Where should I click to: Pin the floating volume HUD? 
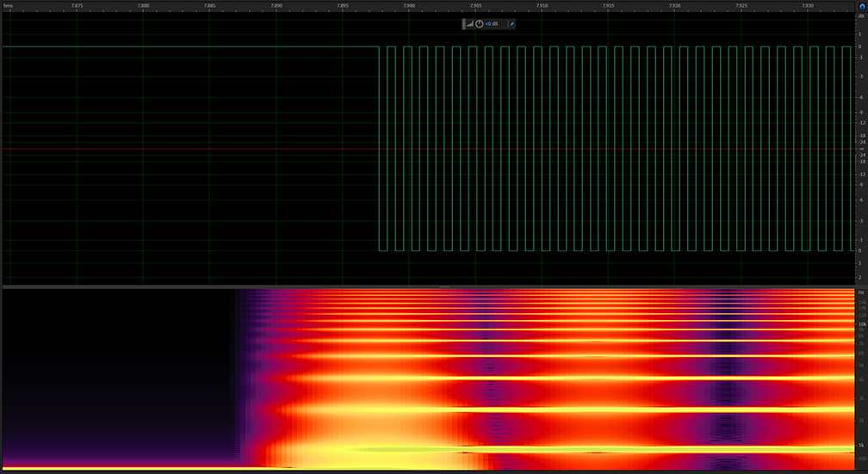tap(511, 23)
